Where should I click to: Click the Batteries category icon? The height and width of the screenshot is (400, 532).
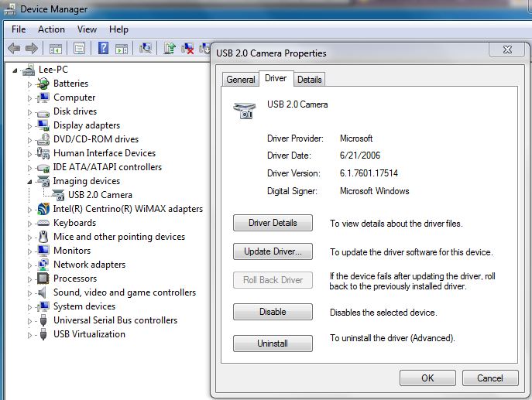click(x=43, y=84)
